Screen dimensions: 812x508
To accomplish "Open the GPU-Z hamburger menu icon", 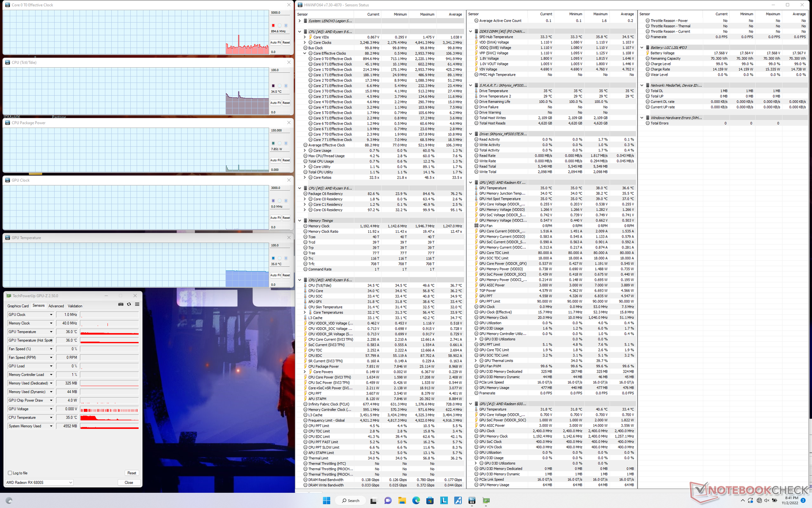I will (137, 304).
